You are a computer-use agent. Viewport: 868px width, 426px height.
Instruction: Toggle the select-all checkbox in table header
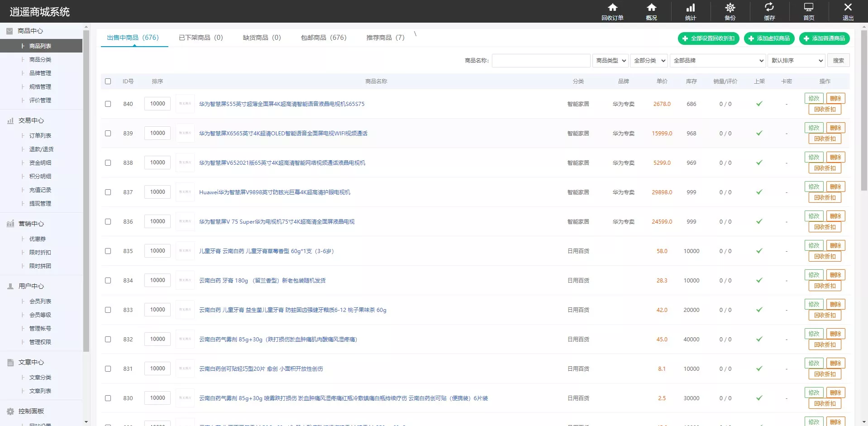click(x=108, y=81)
